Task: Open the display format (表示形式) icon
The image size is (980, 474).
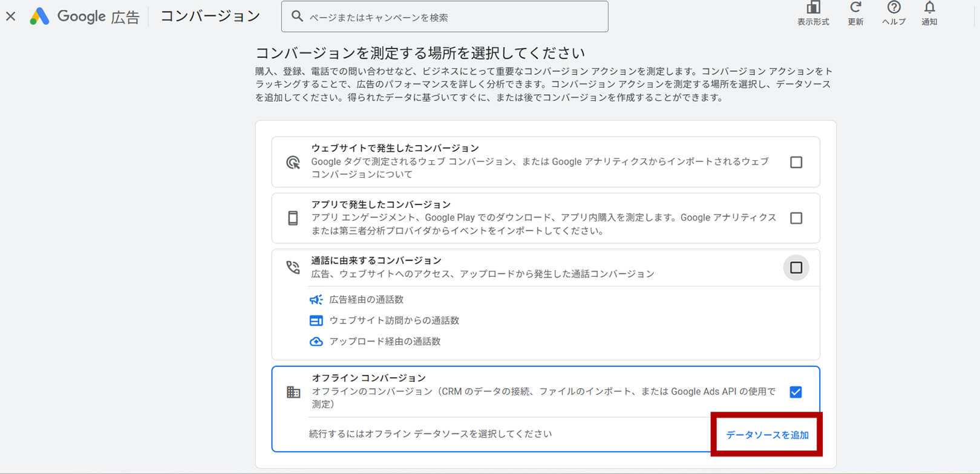Action: pyautogui.click(x=813, y=8)
